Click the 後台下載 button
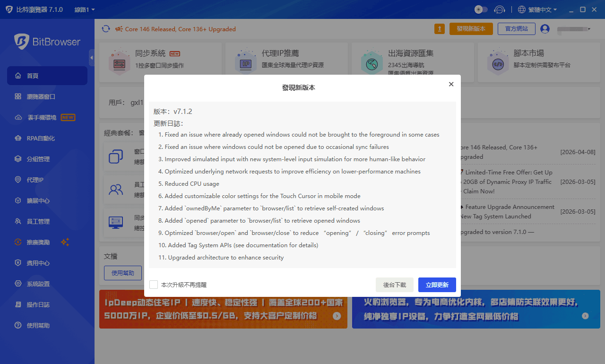This screenshot has height=364, width=605. coord(395,285)
